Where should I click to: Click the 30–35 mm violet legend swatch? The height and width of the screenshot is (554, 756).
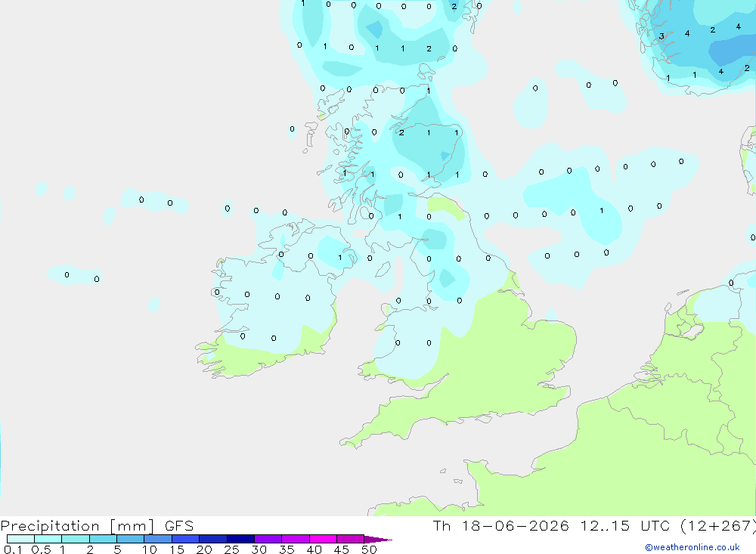[x=268, y=539]
